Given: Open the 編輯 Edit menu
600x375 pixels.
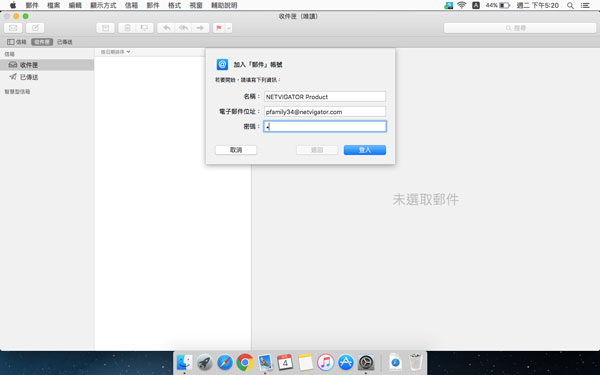Looking at the screenshot, I should click(x=75, y=5).
